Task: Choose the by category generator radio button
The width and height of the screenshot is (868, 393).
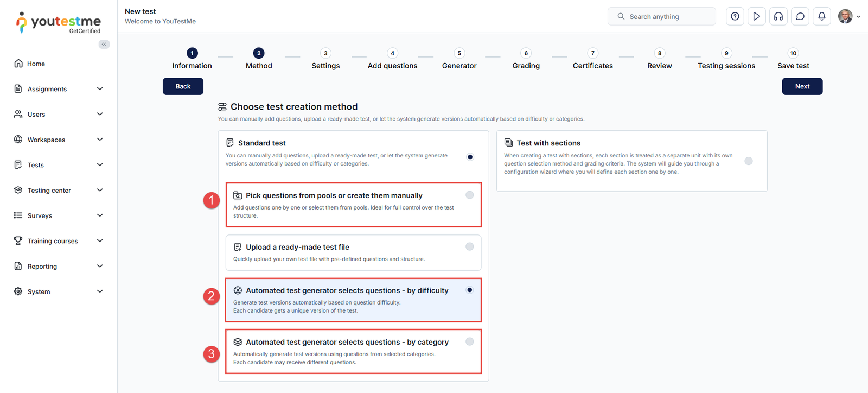Action: pos(470,341)
